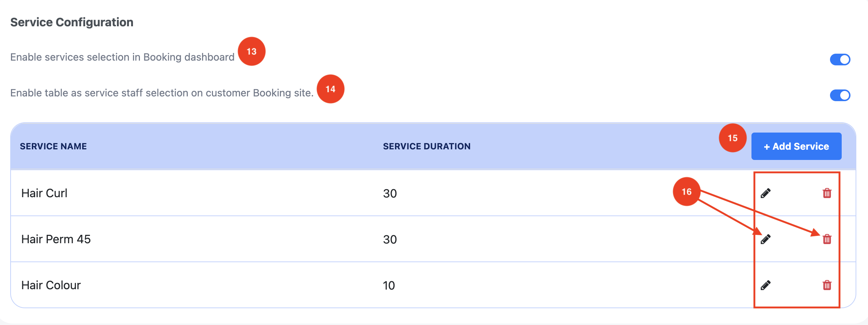Click the pencil edit icon for Hair Curl
The width and height of the screenshot is (868, 325).
tap(765, 193)
